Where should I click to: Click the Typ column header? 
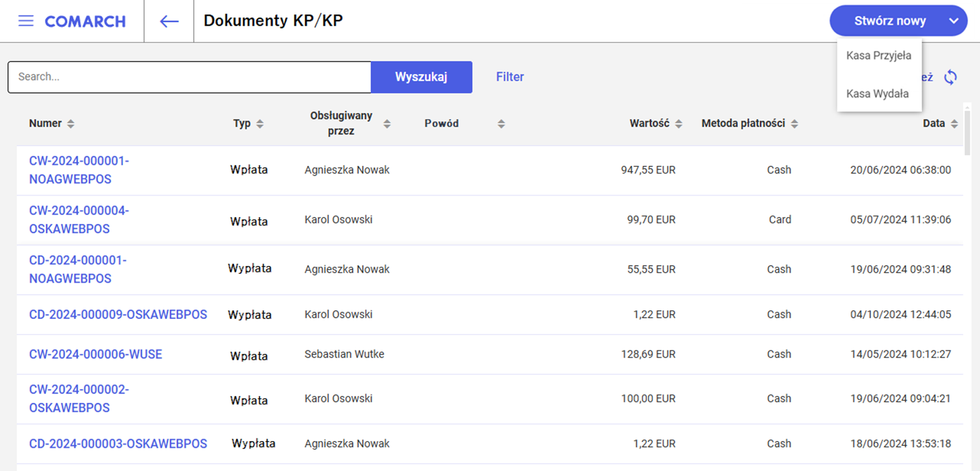pyautogui.click(x=241, y=124)
